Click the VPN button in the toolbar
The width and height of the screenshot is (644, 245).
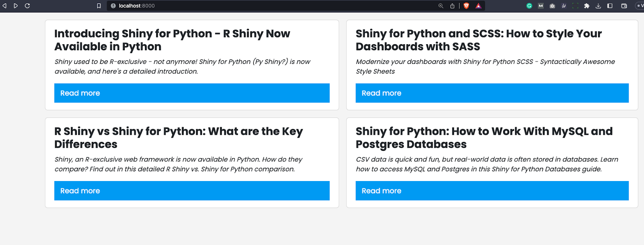pyautogui.click(x=640, y=6)
